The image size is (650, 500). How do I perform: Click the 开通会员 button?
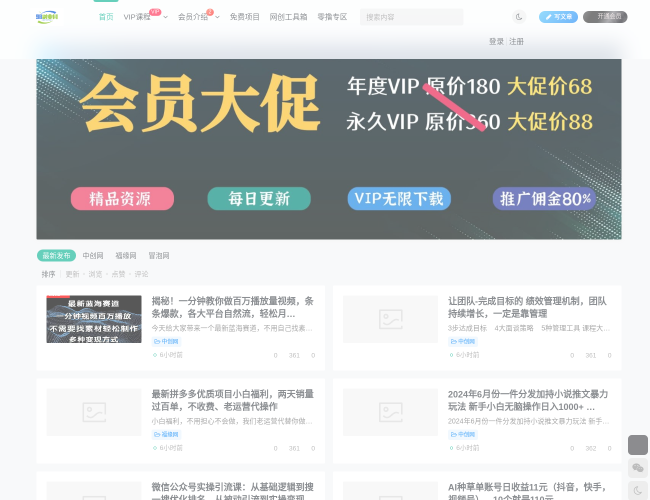click(x=605, y=17)
